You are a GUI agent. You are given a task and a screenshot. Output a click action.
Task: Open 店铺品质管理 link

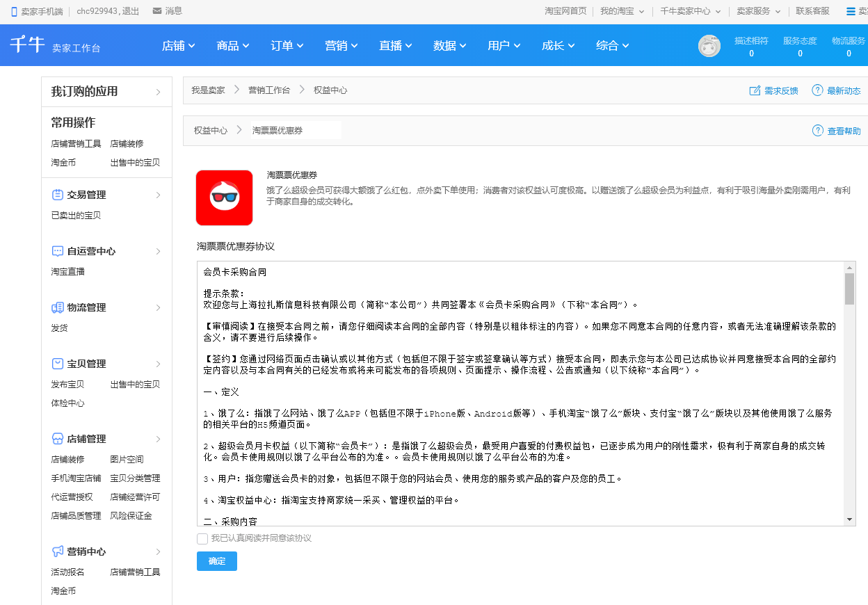pyautogui.click(x=76, y=516)
